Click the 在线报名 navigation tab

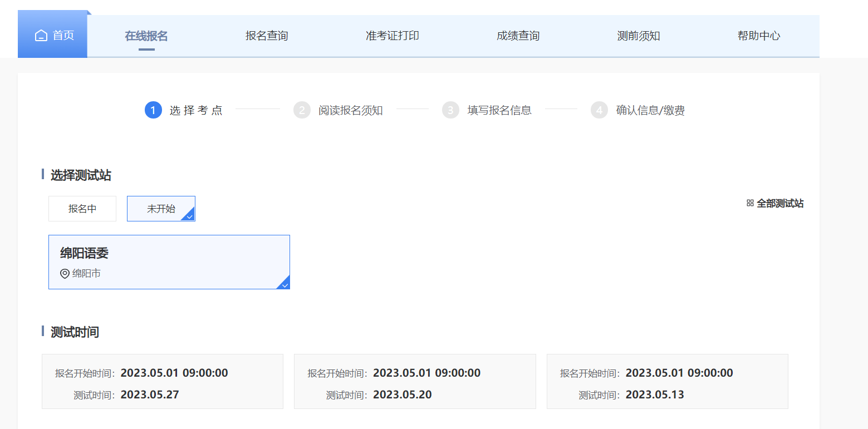click(146, 36)
